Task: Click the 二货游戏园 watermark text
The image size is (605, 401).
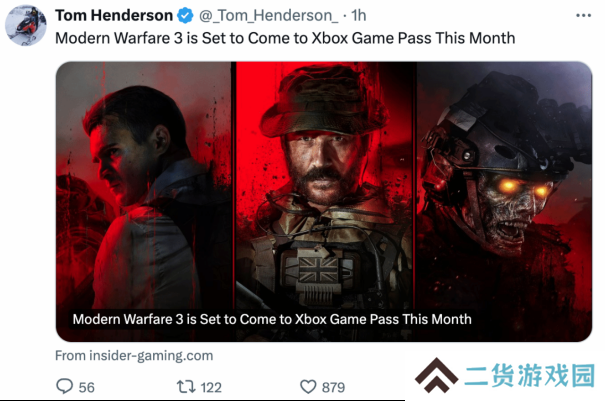Action: pos(530,375)
